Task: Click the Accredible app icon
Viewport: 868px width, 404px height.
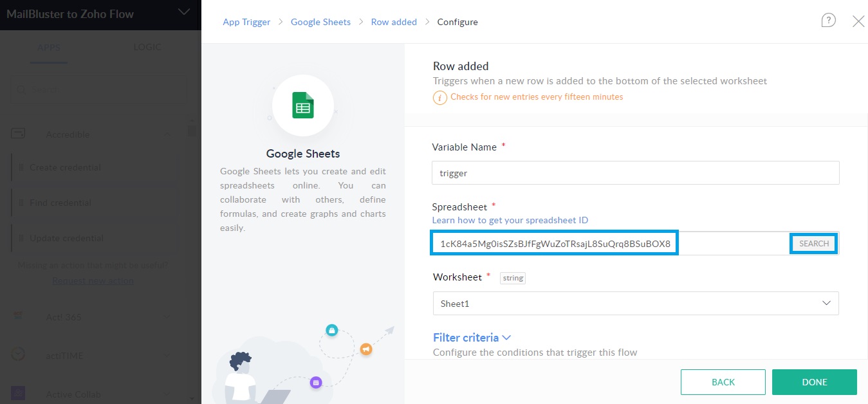Action: click(18, 134)
